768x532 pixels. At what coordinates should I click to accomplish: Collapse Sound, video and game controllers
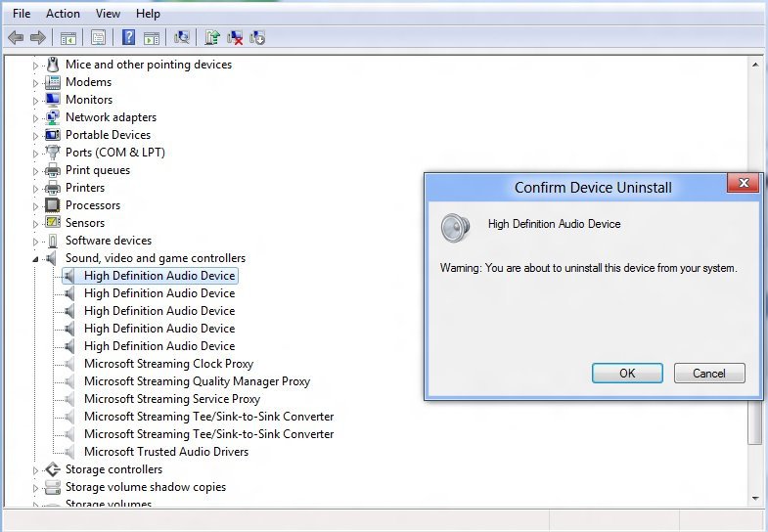pyautogui.click(x=36, y=259)
